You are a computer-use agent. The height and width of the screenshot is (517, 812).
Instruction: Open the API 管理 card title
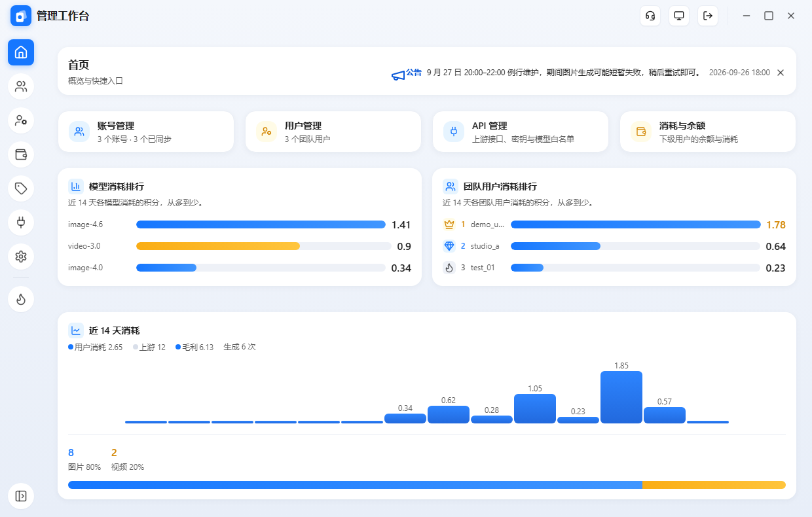490,126
